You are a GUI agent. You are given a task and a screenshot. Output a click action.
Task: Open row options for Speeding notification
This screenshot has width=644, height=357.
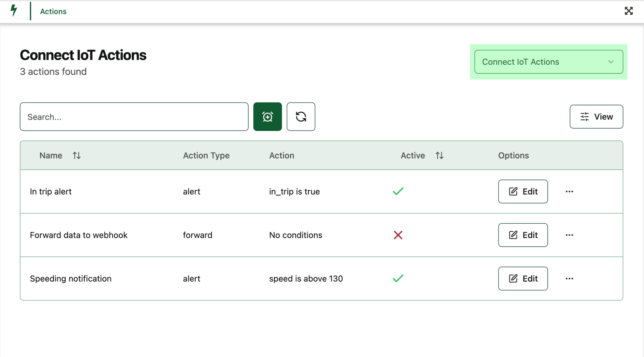click(569, 278)
